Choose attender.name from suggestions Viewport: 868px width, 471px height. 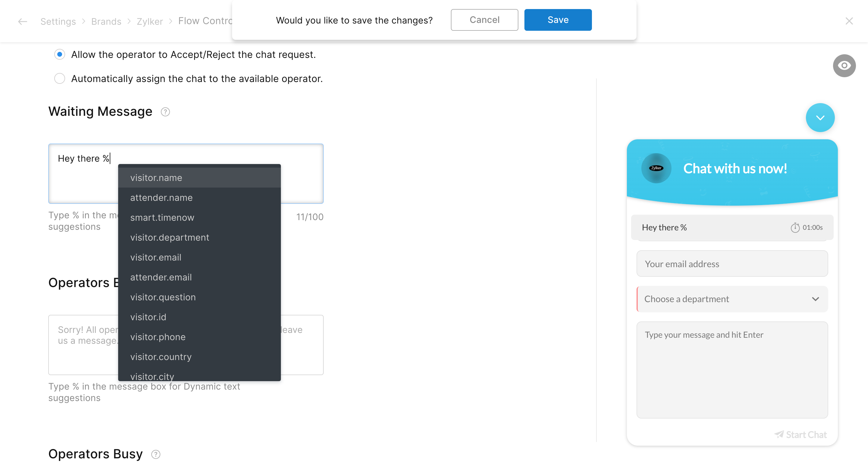pyautogui.click(x=162, y=198)
